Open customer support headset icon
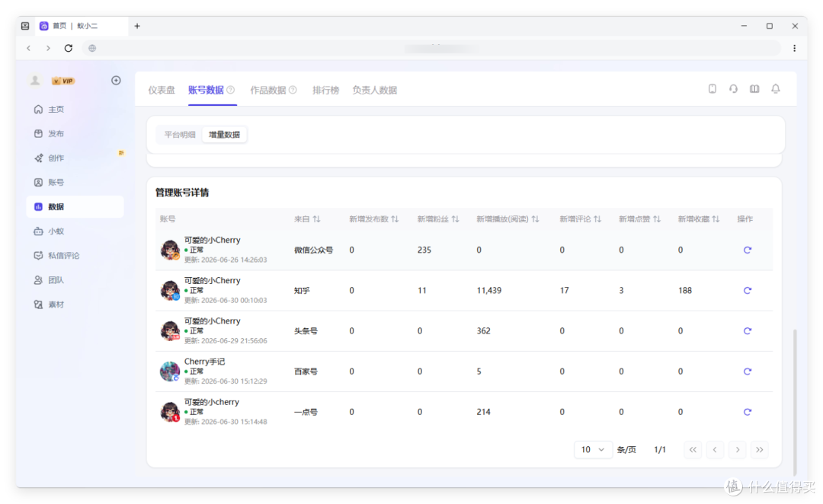The image size is (823, 504). [x=733, y=88]
